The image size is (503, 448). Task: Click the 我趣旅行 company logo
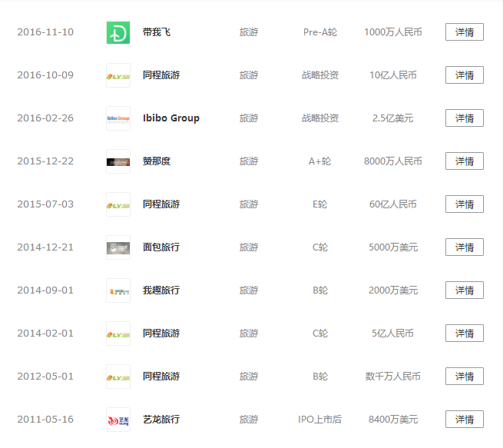coord(118,290)
